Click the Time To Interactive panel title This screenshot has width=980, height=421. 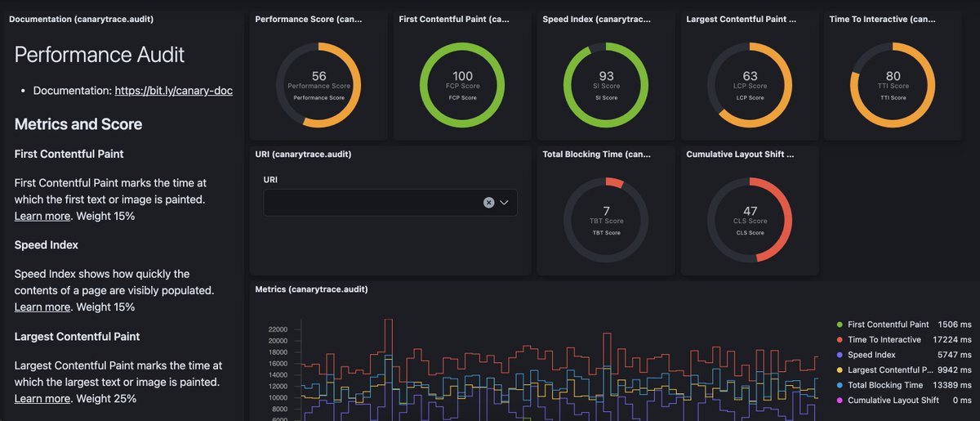[x=883, y=18]
